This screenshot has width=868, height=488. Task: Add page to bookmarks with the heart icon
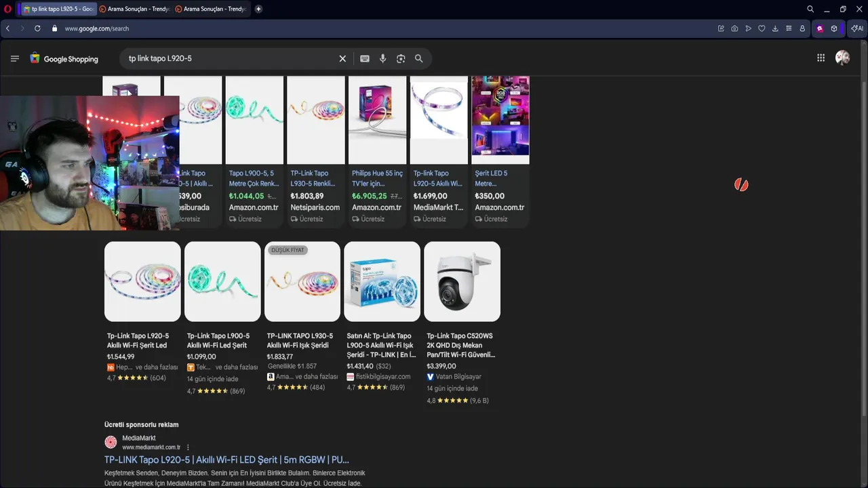coord(762,28)
